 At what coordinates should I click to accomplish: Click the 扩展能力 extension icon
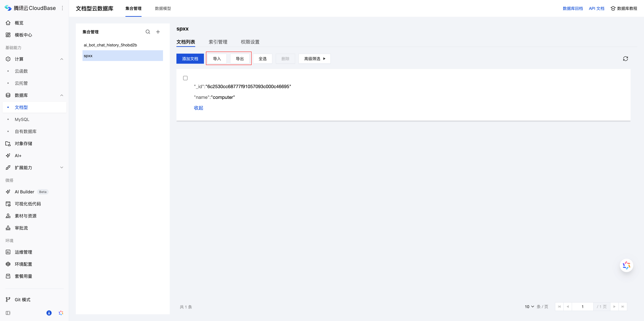pos(8,168)
